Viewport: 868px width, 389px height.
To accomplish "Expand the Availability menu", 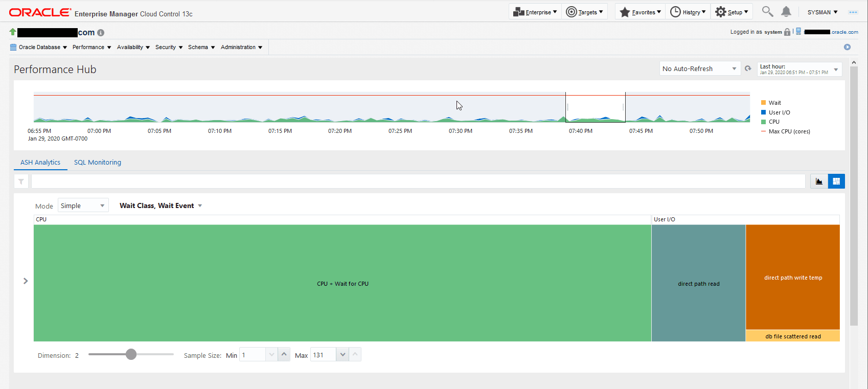I will pos(133,47).
